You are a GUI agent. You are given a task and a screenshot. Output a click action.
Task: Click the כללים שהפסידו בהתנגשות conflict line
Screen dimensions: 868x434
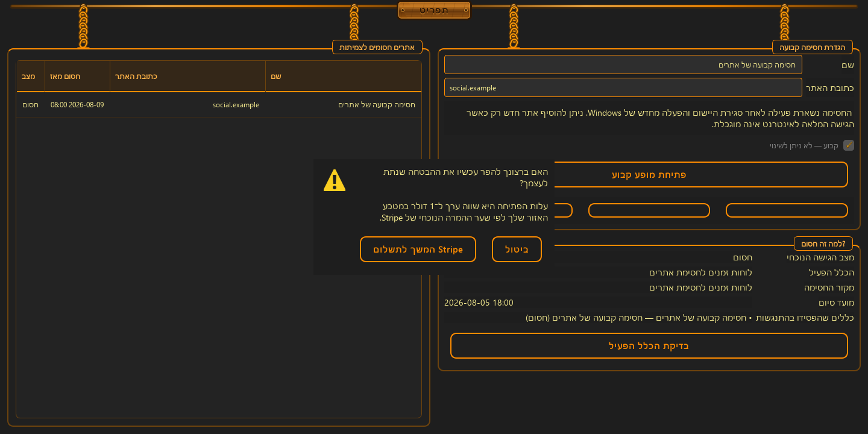690,318
